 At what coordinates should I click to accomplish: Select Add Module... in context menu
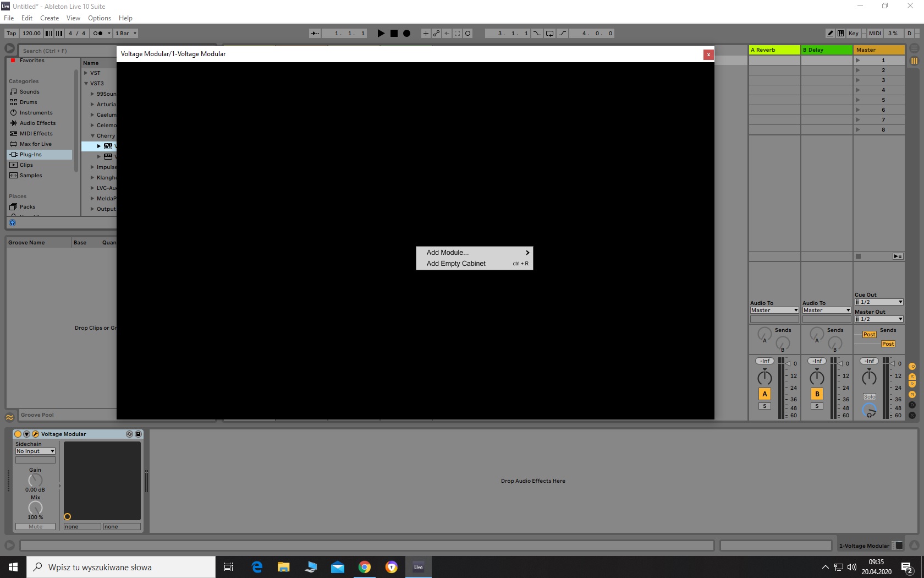[x=475, y=252]
